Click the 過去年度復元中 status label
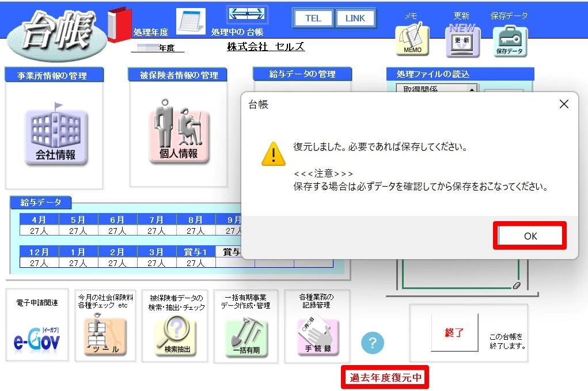Image resolution: width=588 pixels, height=391 pixels. pyautogui.click(x=385, y=377)
